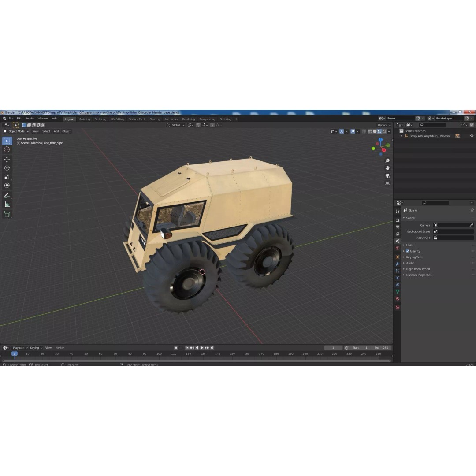Viewport: 476px width, 476px height.
Task: Click the viewport zoom magnifier icon
Action: pyautogui.click(x=387, y=160)
